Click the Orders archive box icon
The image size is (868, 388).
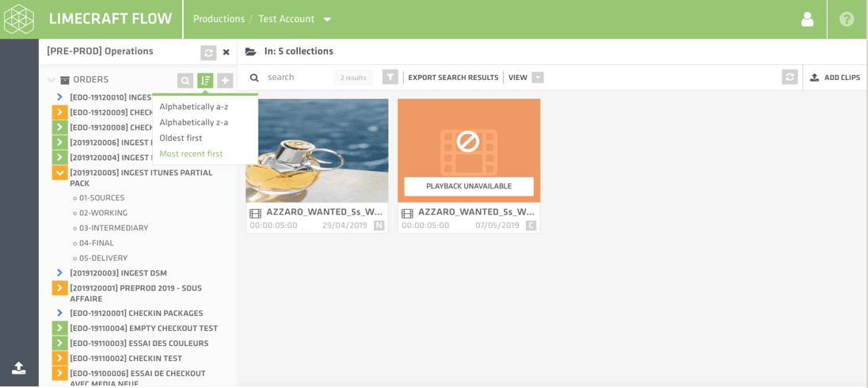coord(65,80)
